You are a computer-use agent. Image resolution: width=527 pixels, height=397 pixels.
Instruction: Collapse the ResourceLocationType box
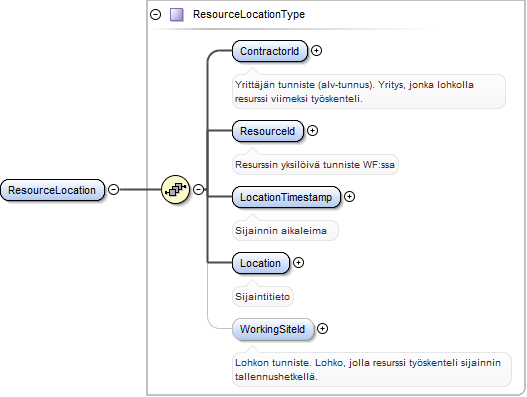(x=155, y=14)
